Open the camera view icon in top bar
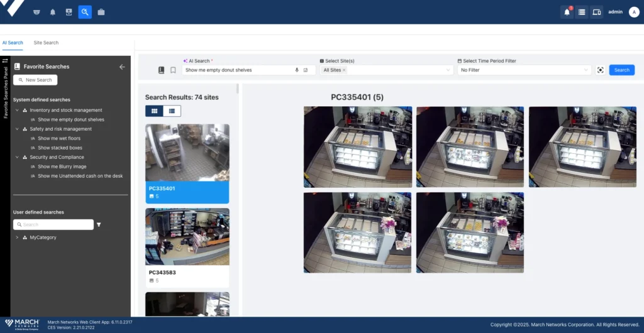Image resolution: width=644 pixels, height=333 pixels. click(36, 12)
